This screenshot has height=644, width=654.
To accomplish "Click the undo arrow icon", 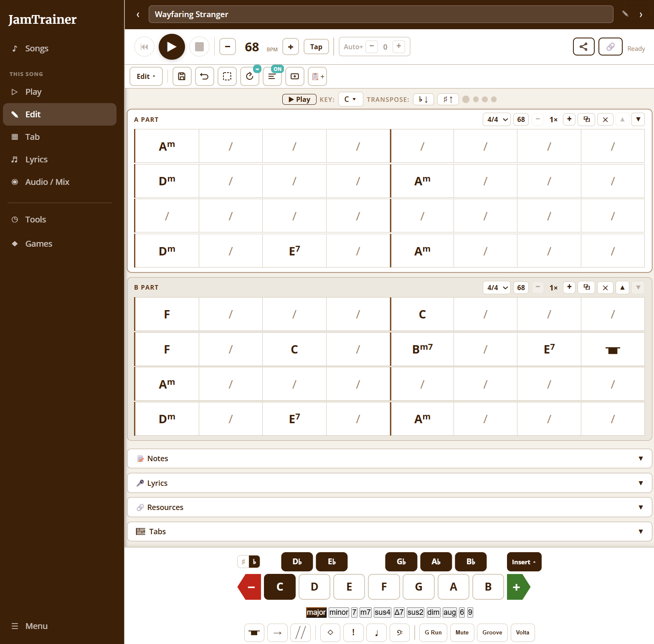I will [x=204, y=76].
